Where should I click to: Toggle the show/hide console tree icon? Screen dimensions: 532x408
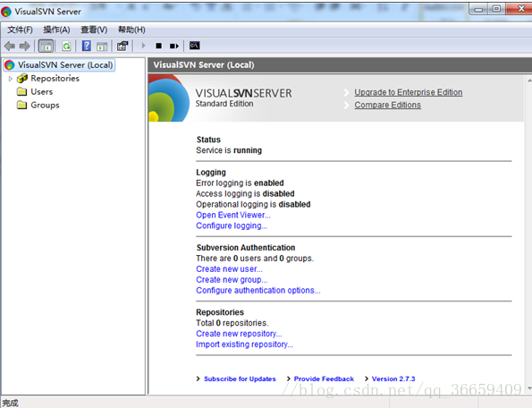tap(46, 46)
